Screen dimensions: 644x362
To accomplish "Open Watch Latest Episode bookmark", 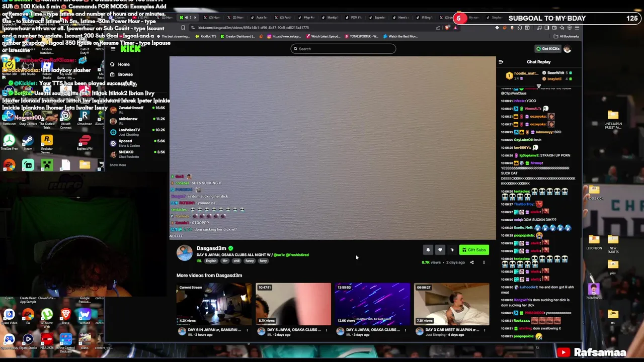I will (x=324, y=36).
